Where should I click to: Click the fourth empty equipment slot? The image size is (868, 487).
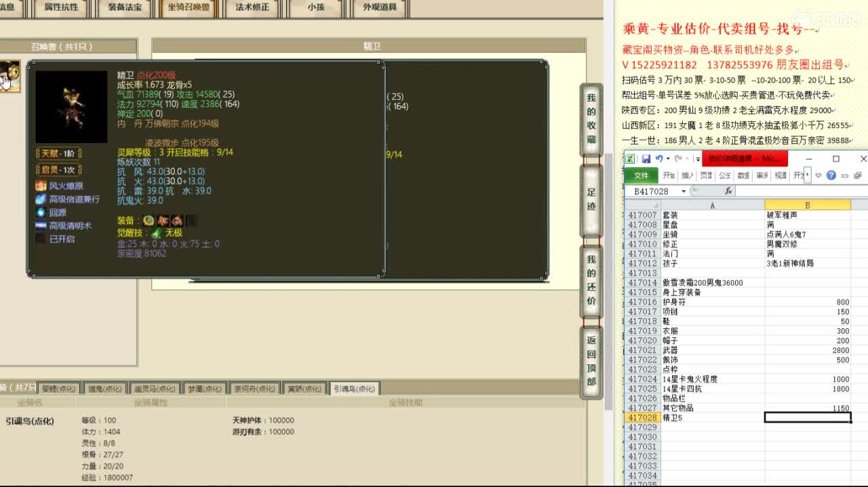coord(192,220)
